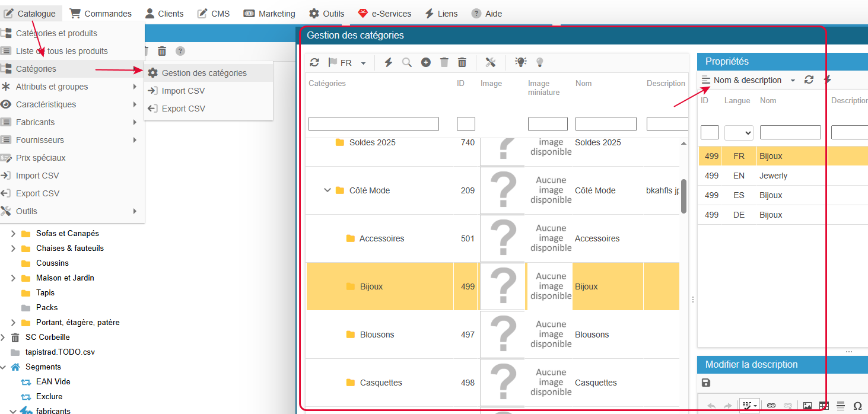The image size is (868, 414).
Task: Open the Nom & description view dropdown
Action: 748,80
